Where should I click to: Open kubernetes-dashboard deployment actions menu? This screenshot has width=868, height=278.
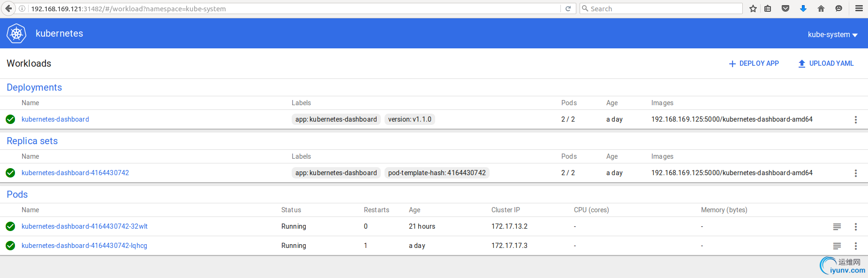point(855,120)
